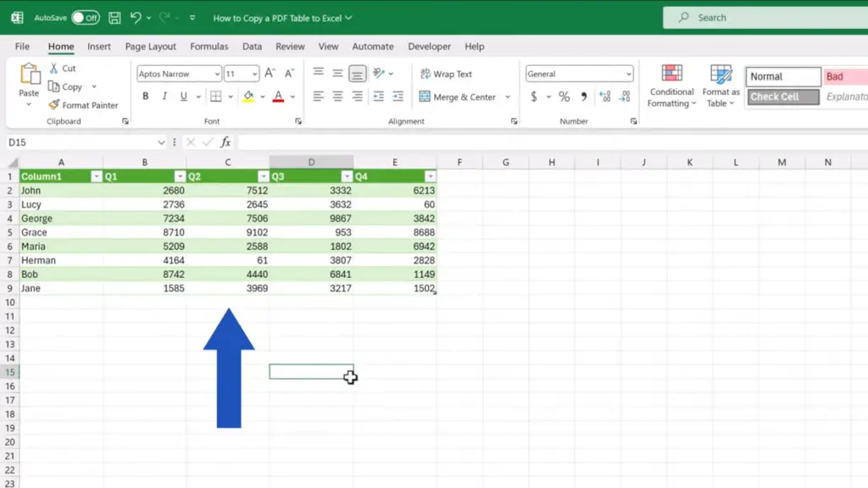868x488 pixels.
Task: Open Insert Function fx button
Action: (x=225, y=142)
